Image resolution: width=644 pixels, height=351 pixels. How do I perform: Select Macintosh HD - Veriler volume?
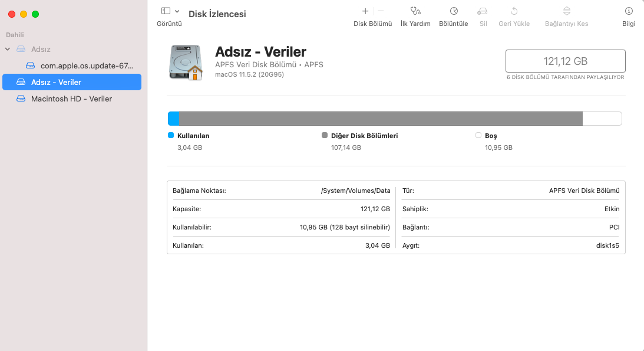click(x=71, y=99)
